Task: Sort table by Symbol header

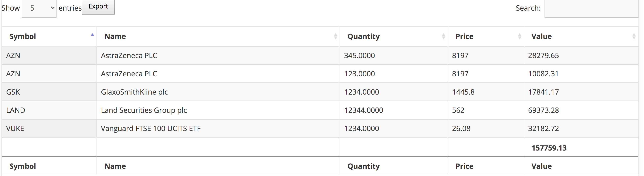Action: tap(23, 36)
